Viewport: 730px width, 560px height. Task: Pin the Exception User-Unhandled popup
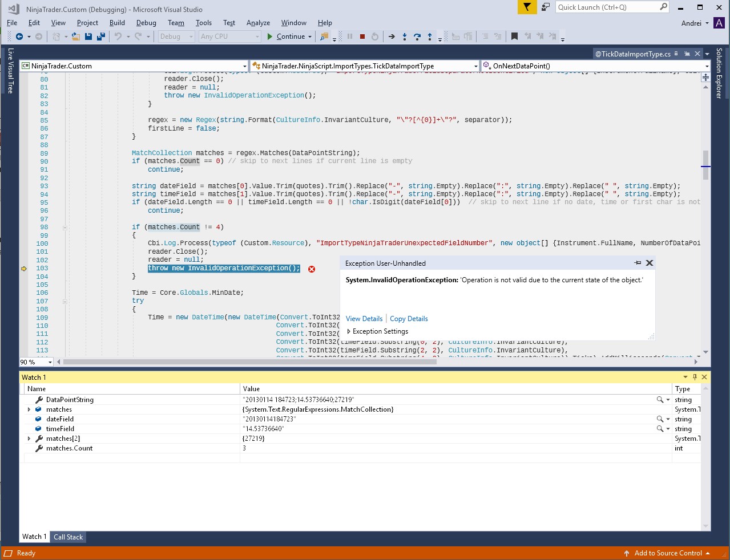point(638,263)
